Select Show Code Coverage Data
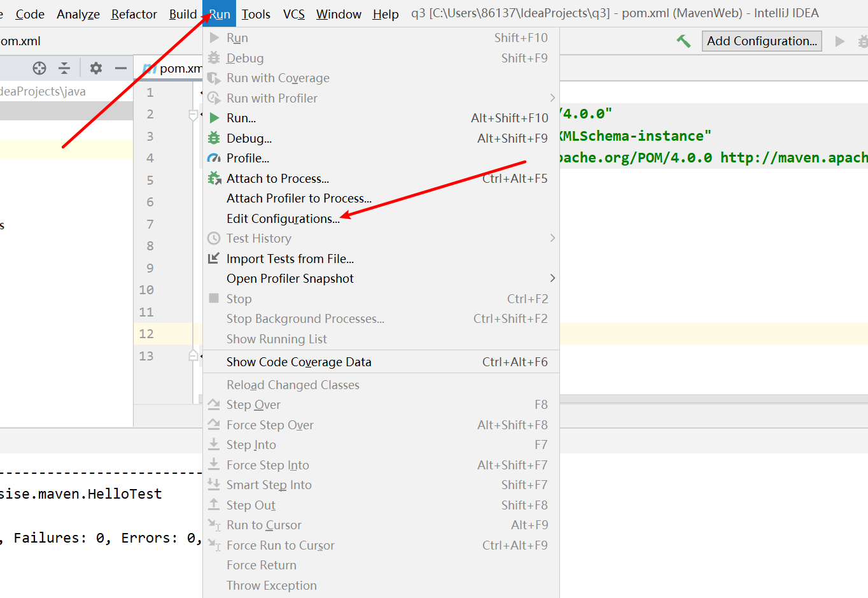The height and width of the screenshot is (598, 868). pos(381,362)
